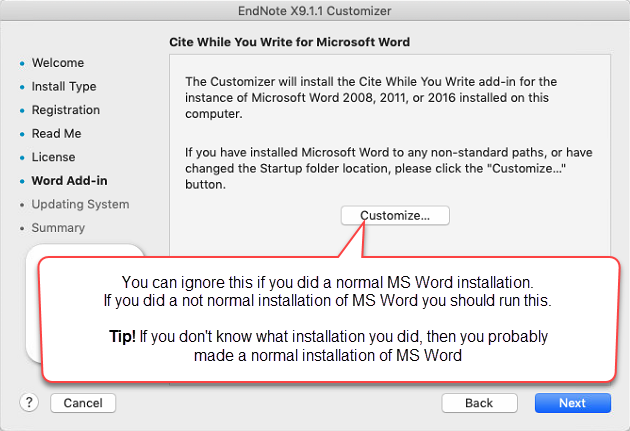Go Back to the previous step

click(x=479, y=403)
